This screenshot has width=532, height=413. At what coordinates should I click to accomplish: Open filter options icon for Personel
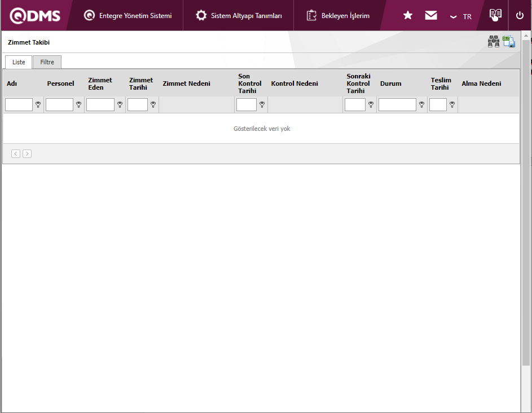(x=79, y=105)
